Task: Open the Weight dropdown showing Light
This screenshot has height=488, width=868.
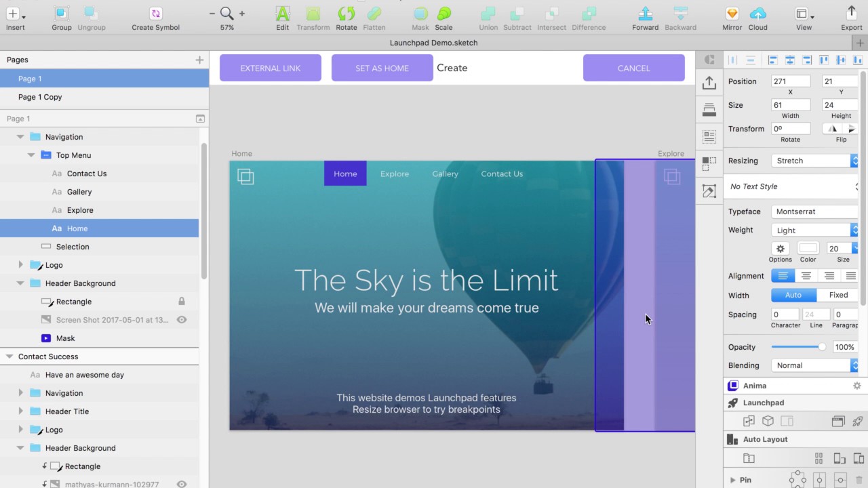Action: pyautogui.click(x=814, y=230)
